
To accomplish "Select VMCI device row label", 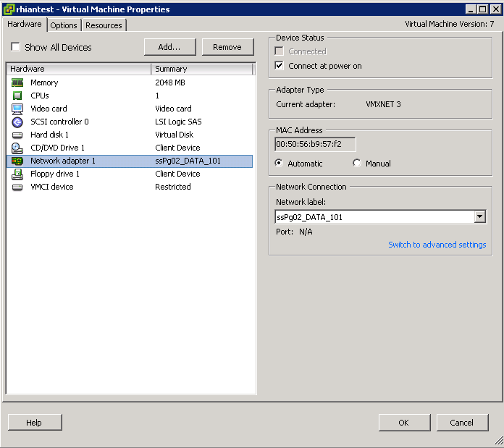I will point(52,187).
